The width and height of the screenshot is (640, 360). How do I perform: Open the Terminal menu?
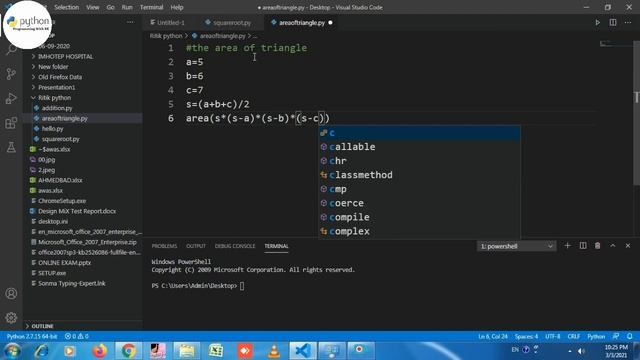pos(151,7)
